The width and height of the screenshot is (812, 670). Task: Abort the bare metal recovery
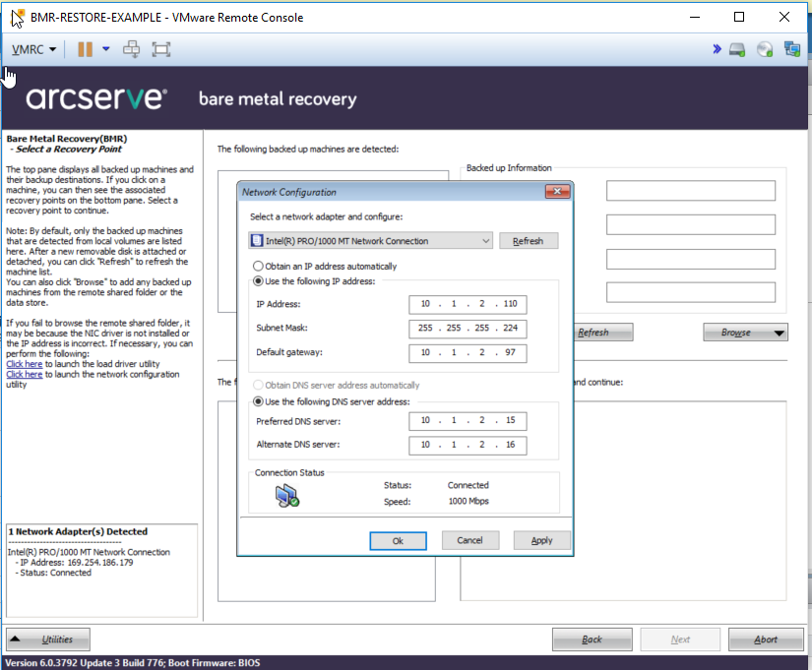tap(766, 640)
